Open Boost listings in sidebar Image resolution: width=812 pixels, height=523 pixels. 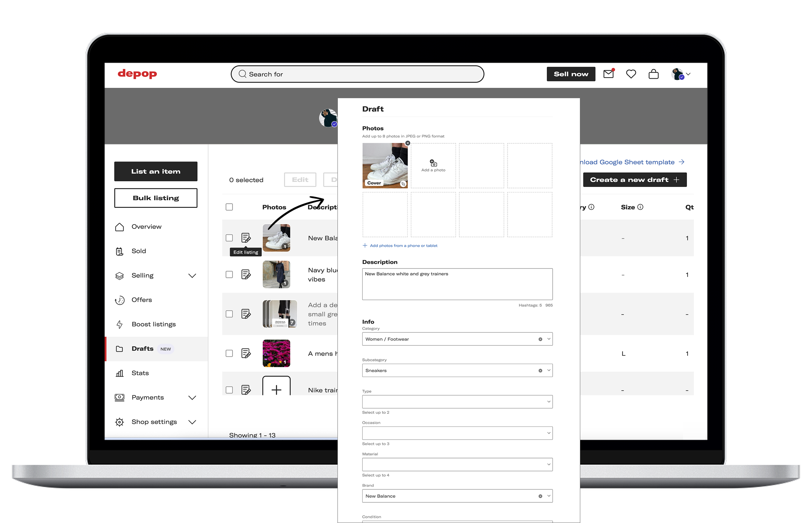[x=153, y=324]
